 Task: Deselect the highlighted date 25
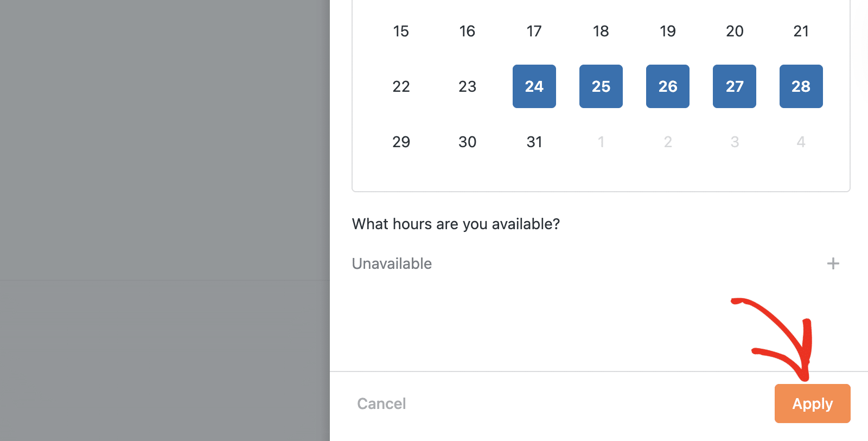pyautogui.click(x=601, y=86)
